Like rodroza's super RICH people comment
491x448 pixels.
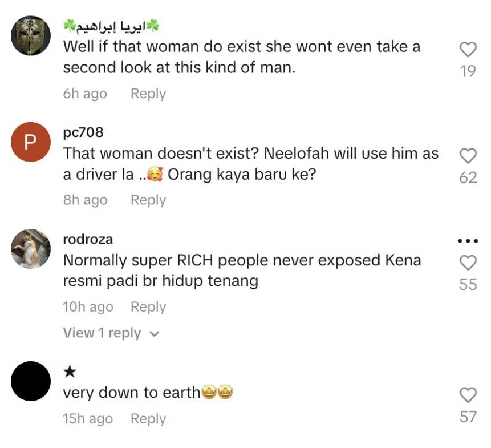click(468, 263)
